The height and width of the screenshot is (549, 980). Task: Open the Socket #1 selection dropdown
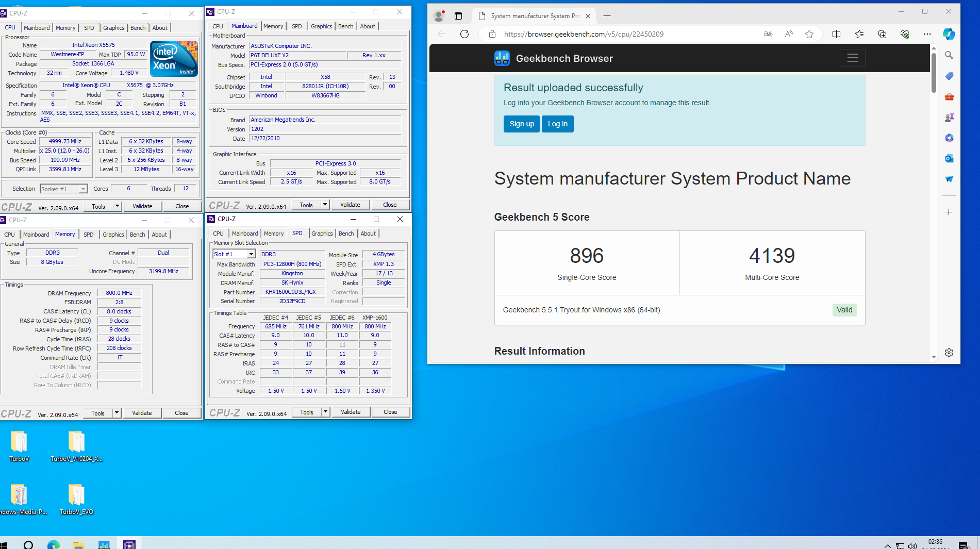tap(63, 189)
